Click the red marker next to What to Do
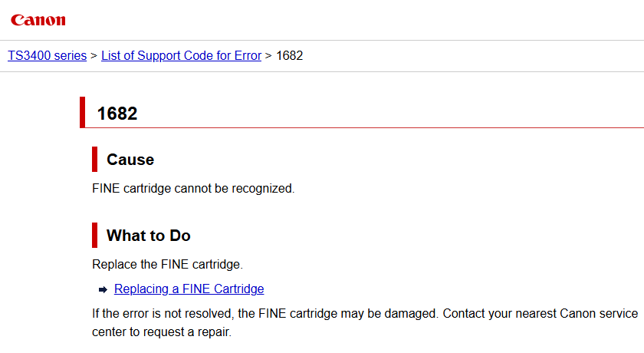Screen dimensions: 644x353 [94, 235]
